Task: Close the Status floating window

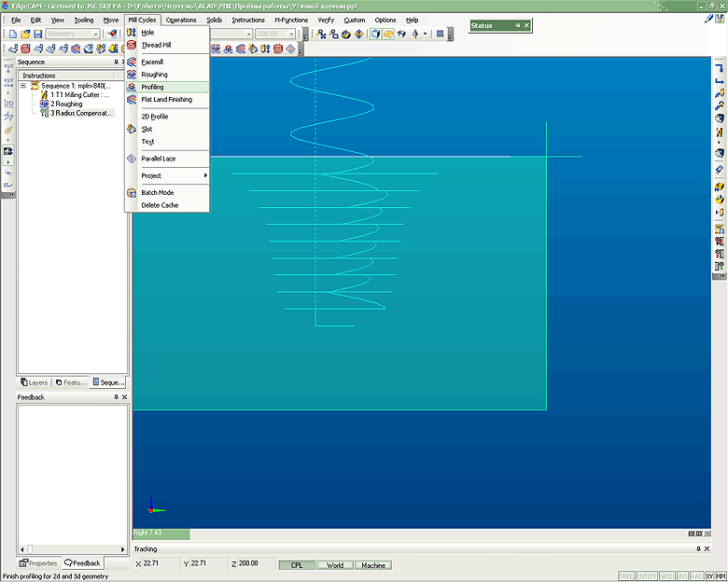Action: 526,25
